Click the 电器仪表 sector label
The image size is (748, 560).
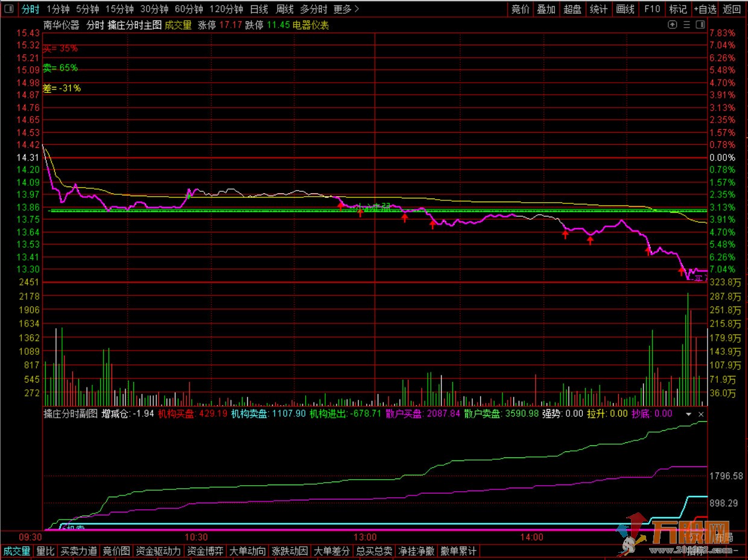tap(311, 25)
